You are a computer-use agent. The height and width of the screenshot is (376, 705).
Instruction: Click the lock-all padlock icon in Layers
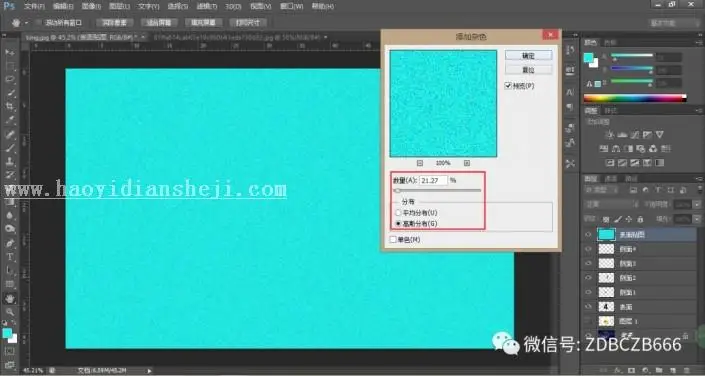640,219
